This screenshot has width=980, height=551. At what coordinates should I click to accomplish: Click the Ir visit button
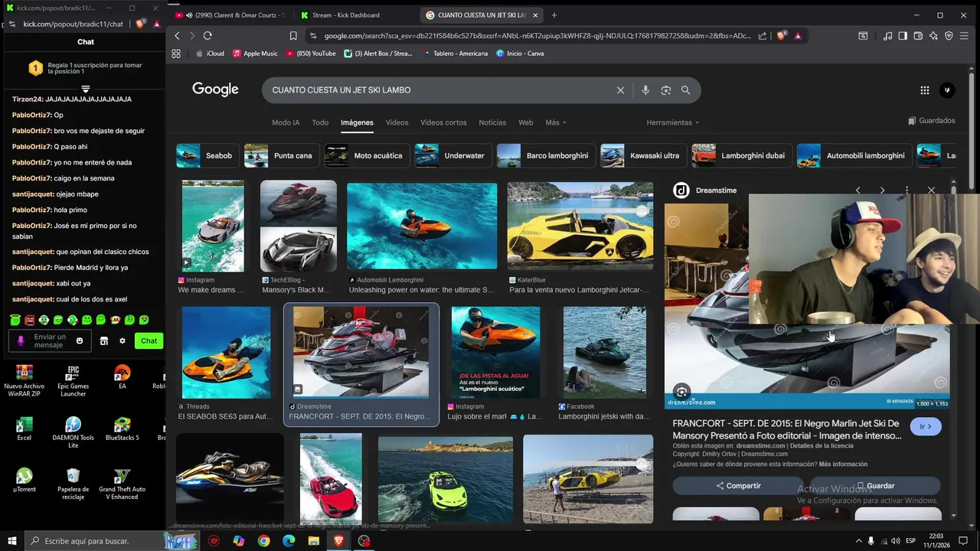(x=926, y=426)
